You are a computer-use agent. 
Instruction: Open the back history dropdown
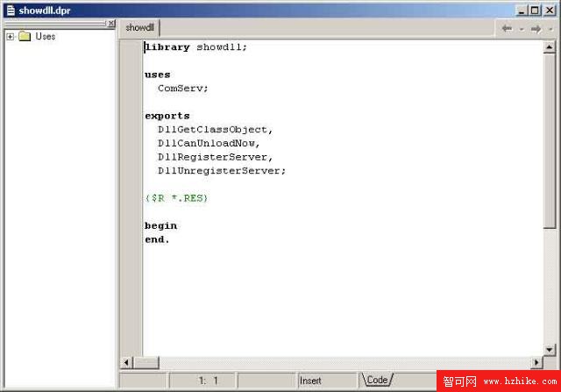522,29
